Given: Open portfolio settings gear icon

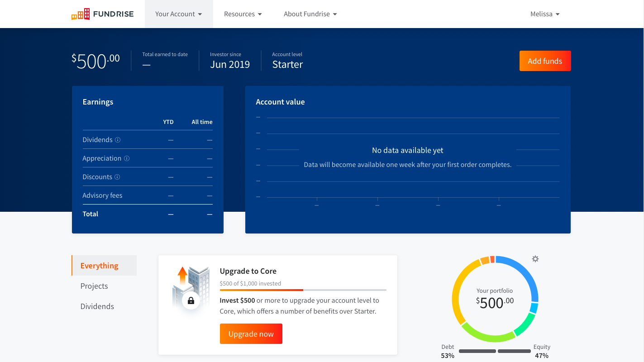Looking at the screenshot, I should click(535, 259).
